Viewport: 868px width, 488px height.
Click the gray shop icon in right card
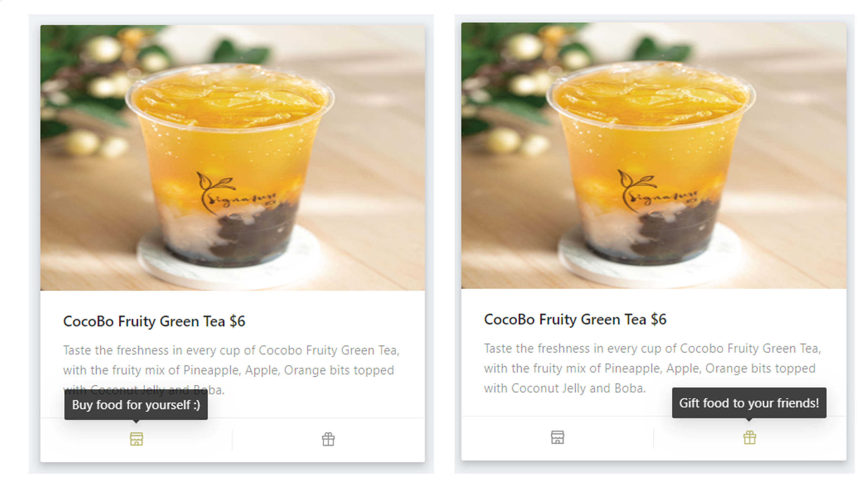coord(557,437)
